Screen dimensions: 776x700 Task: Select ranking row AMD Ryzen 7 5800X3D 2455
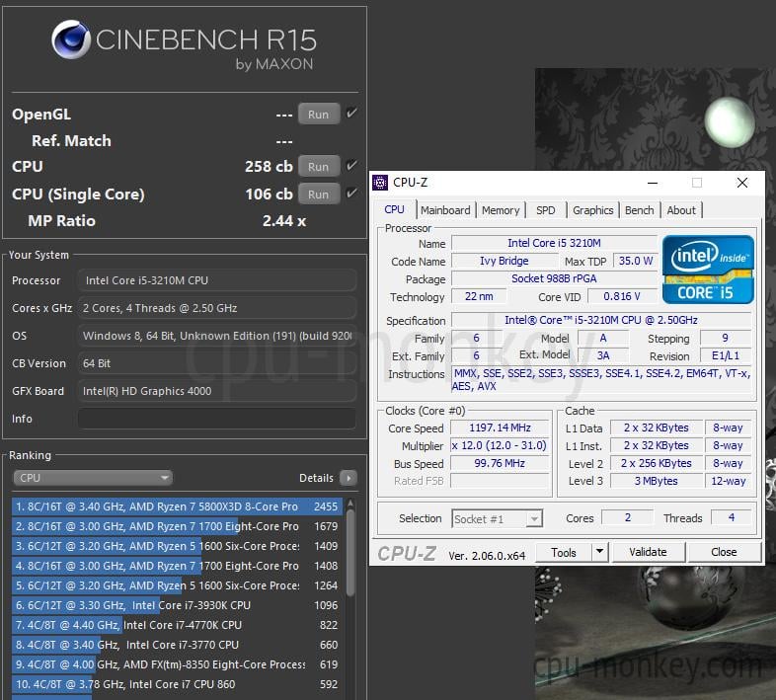[x=177, y=506]
